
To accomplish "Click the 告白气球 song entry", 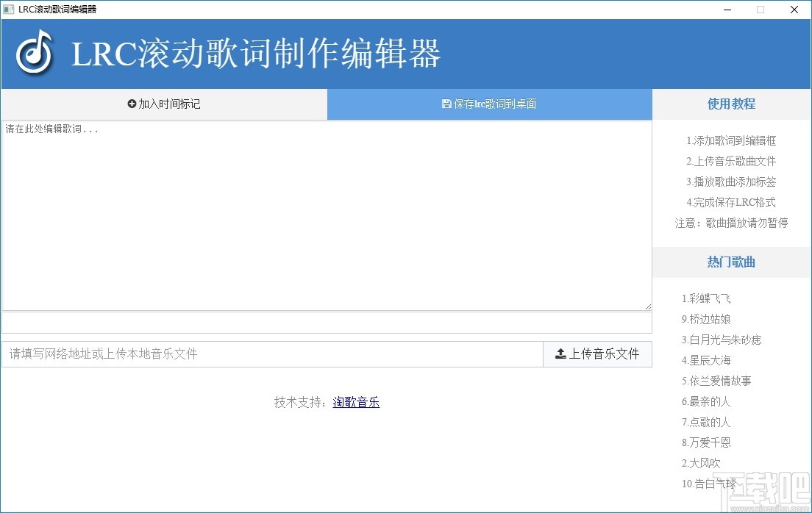I will [708, 484].
